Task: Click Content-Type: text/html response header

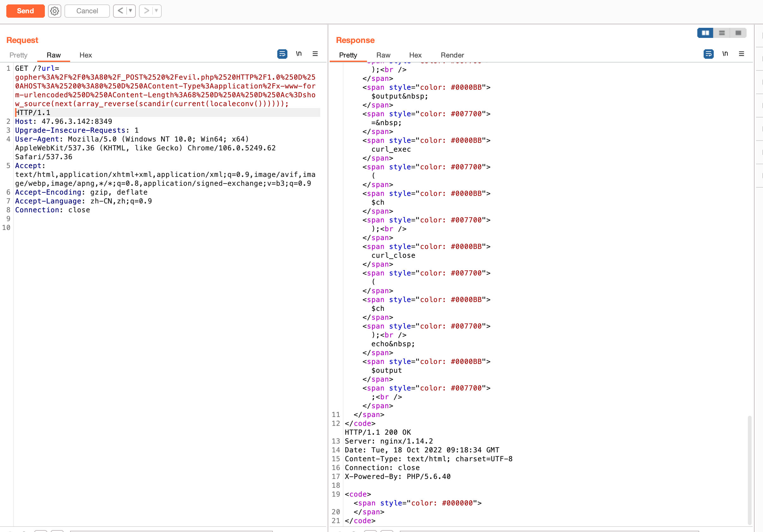Action: point(429,459)
